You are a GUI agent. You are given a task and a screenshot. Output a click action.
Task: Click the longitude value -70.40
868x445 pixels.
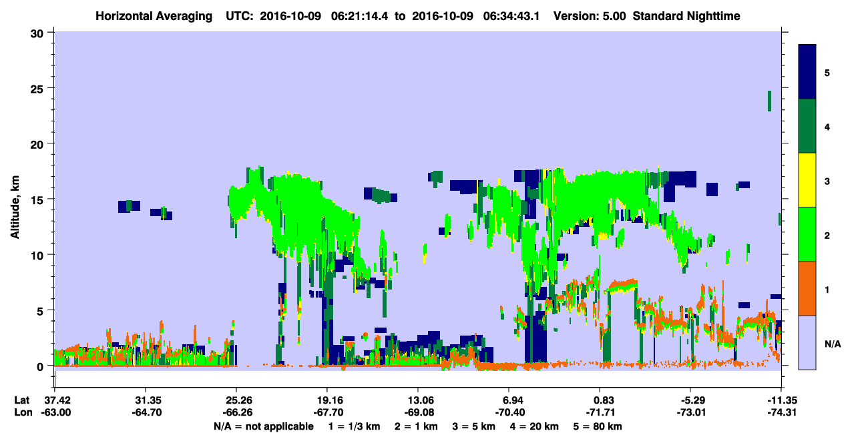pos(509,412)
